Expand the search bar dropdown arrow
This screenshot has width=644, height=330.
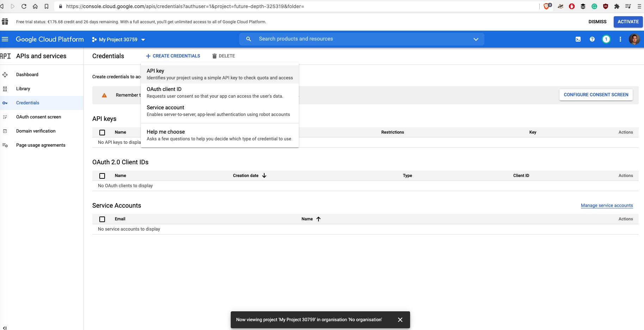point(476,39)
